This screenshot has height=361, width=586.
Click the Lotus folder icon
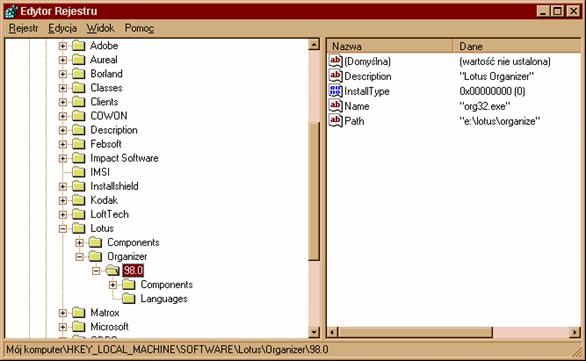pyautogui.click(x=78, y=228)
